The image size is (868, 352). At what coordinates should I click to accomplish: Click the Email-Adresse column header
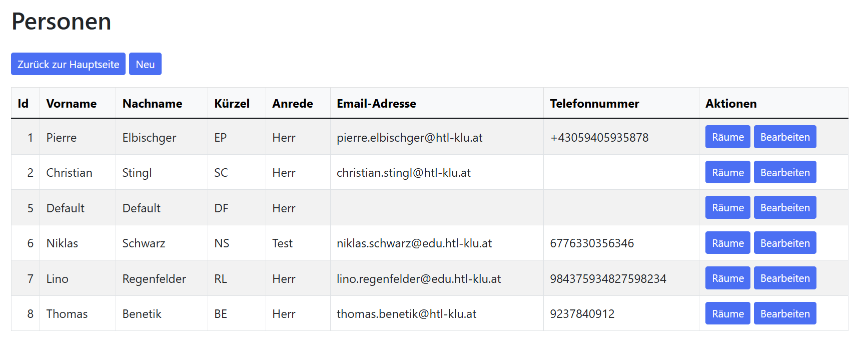tap(376, 104)
